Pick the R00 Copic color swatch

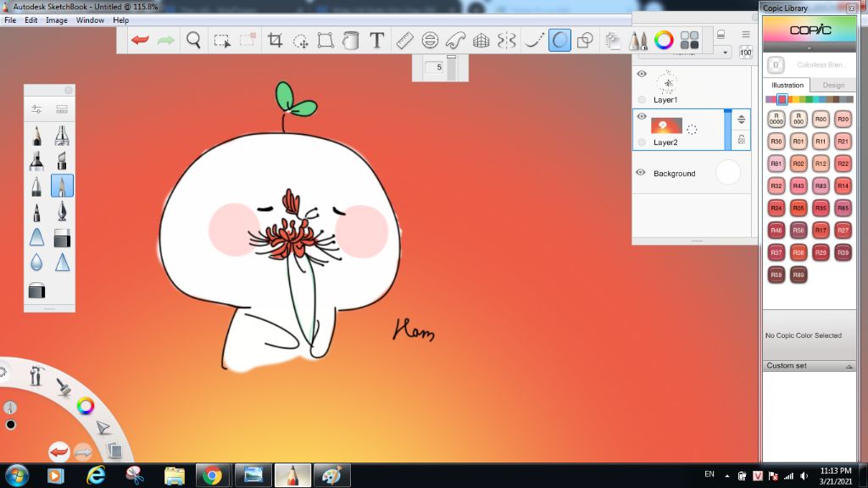coord(821,119)
